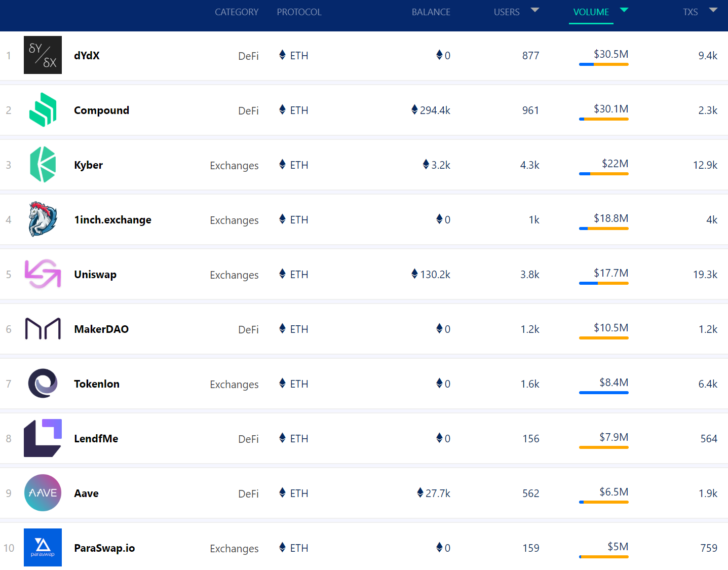The height and width of the screenshot is (570, 728).
Task: Click the Compound green logo
Action: 43,109
